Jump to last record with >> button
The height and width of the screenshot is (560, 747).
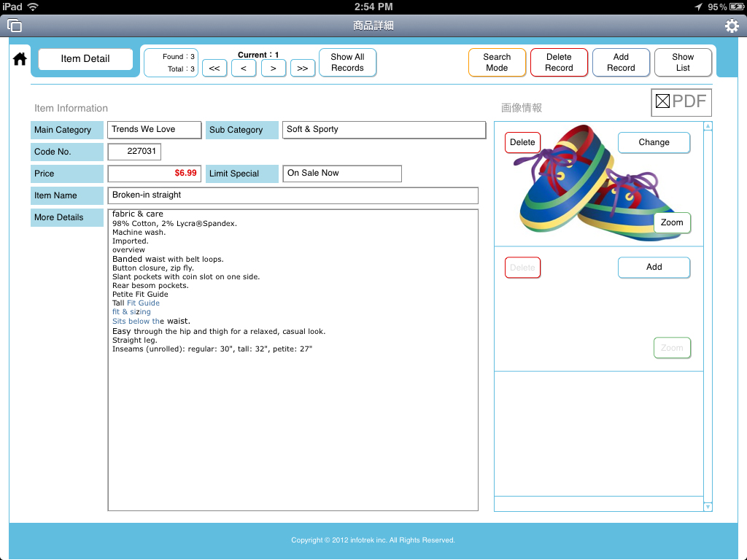tap(302, 69)
